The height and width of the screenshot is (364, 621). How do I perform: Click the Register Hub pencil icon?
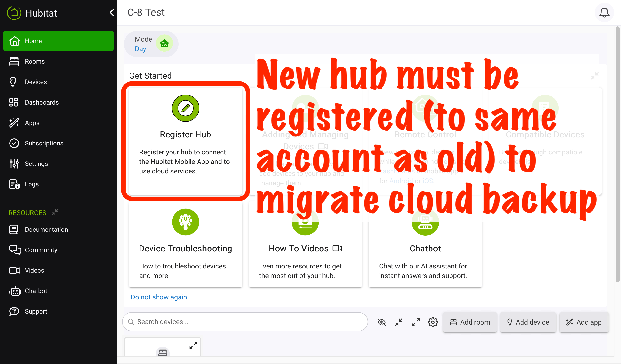pos(185,108)
